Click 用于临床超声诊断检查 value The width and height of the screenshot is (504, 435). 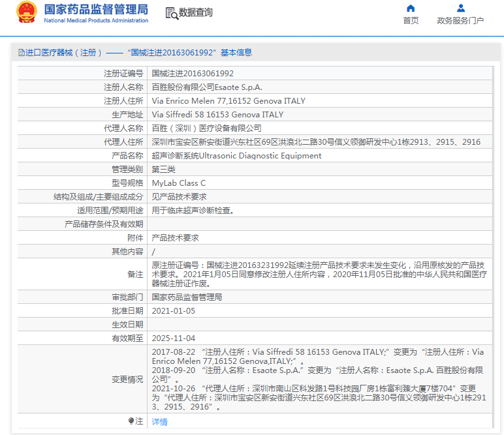pos(193,211)
